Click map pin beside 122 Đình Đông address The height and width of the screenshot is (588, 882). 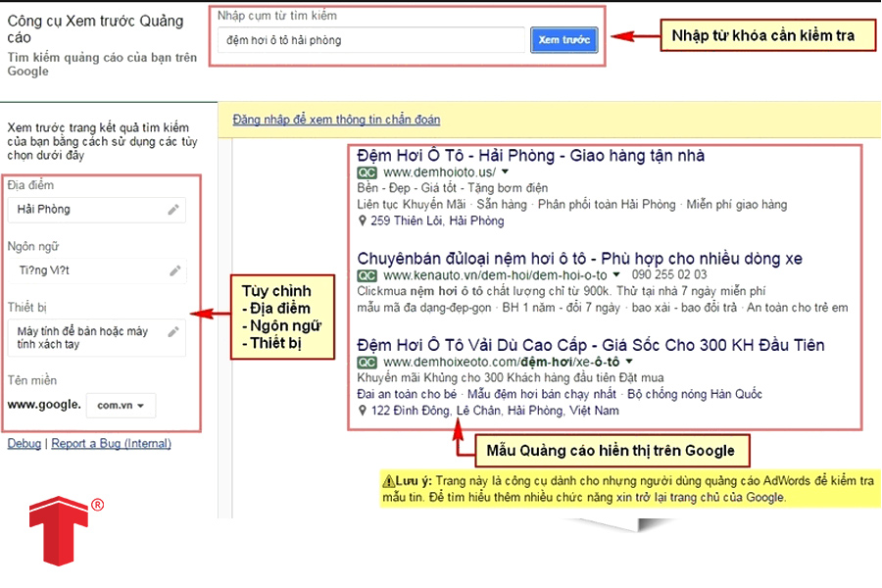[x=363, y=411]
